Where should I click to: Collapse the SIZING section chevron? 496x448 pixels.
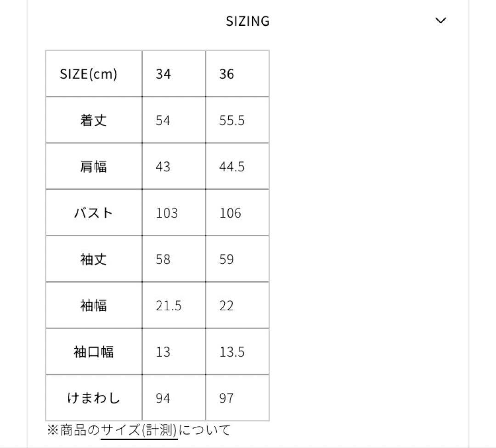pos(440,21)
